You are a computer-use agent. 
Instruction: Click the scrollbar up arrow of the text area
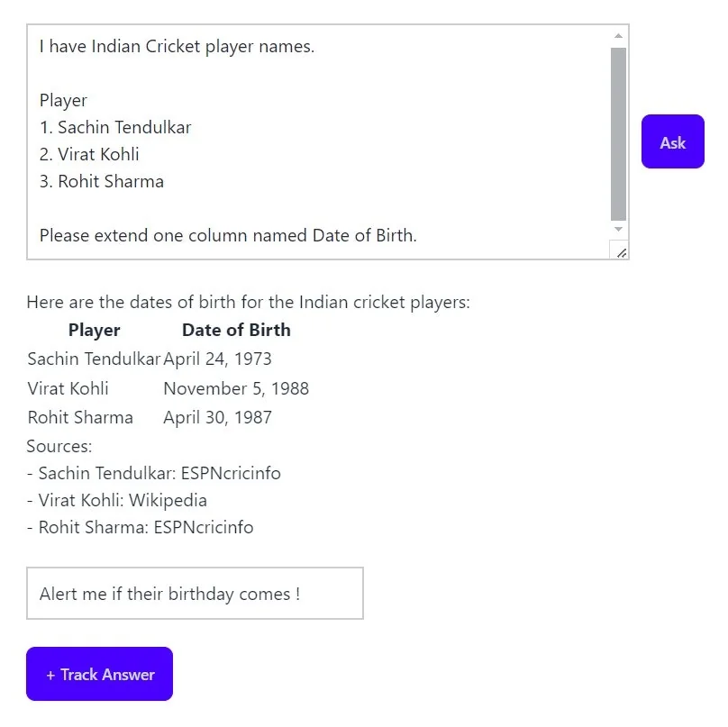618,36
